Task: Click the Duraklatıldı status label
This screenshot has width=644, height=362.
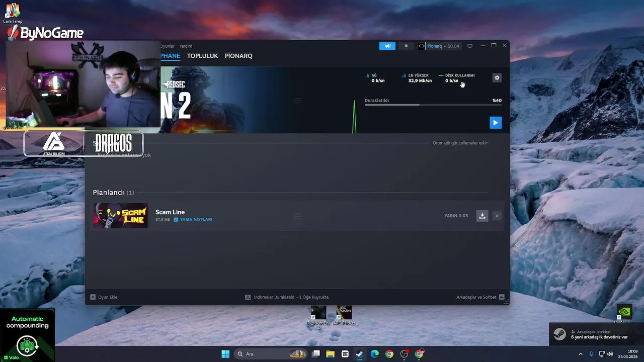Action: (377, 101)
